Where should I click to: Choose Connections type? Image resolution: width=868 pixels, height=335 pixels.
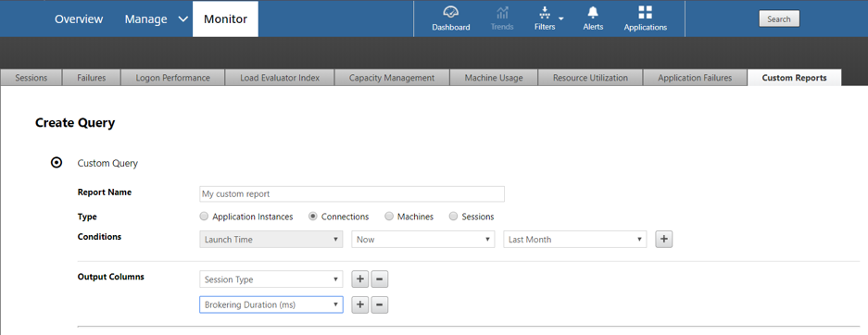tap(313, 217)
